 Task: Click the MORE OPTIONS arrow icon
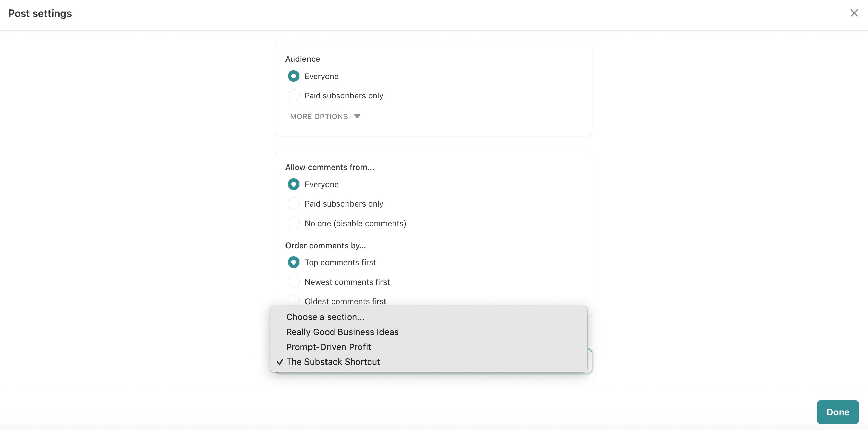pyautogui.click(x=357, y=116)
